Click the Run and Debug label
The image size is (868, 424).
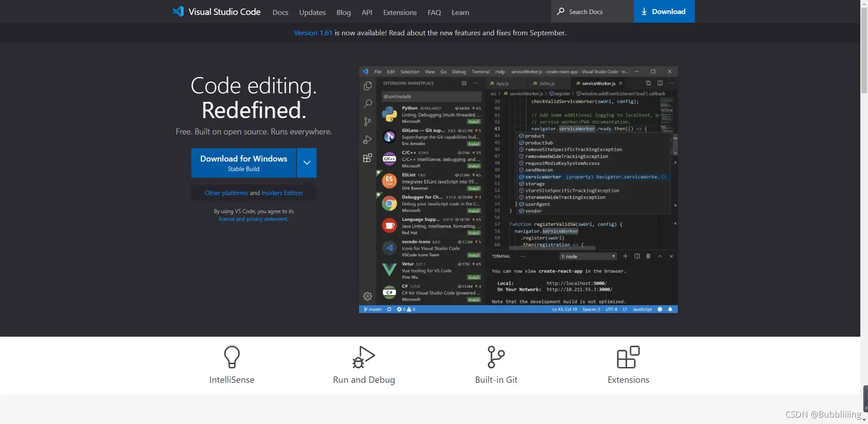click(364, 380)
